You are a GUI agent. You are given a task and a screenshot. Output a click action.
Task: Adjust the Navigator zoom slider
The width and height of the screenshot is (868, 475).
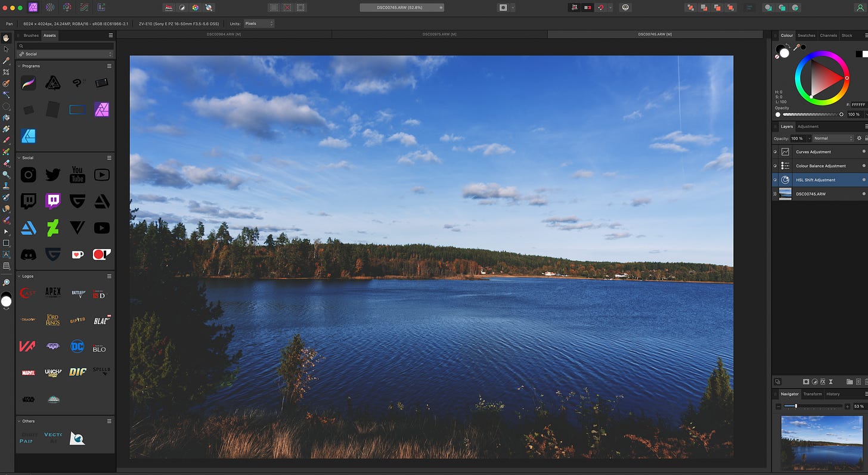[x=812, y=406]
